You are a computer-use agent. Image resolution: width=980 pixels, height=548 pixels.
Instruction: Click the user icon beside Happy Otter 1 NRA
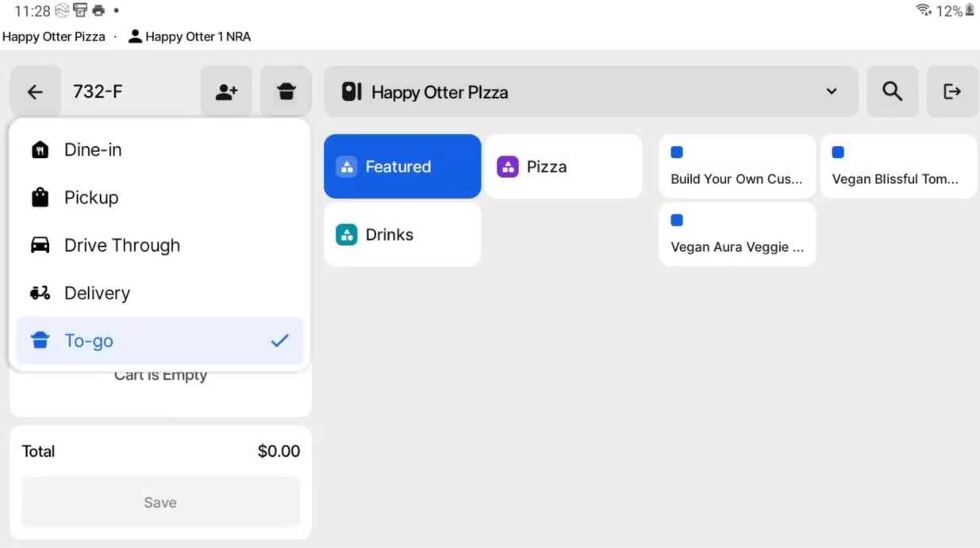135,37
